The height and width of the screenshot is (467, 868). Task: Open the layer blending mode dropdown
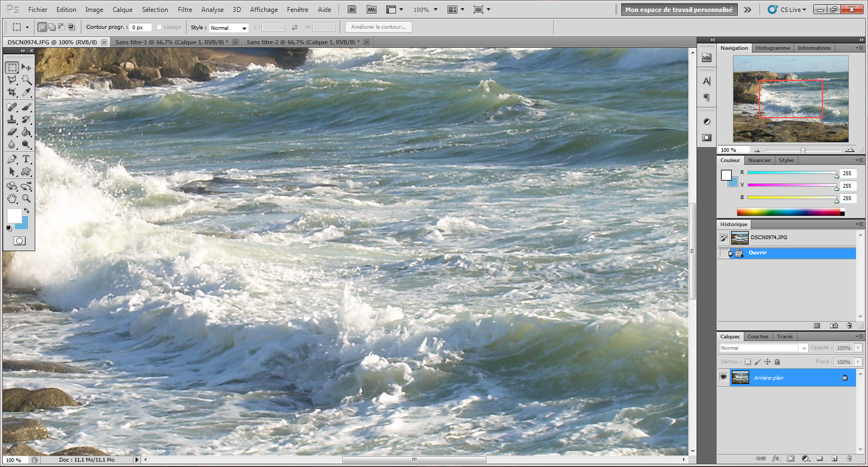(x=763, y=348)
